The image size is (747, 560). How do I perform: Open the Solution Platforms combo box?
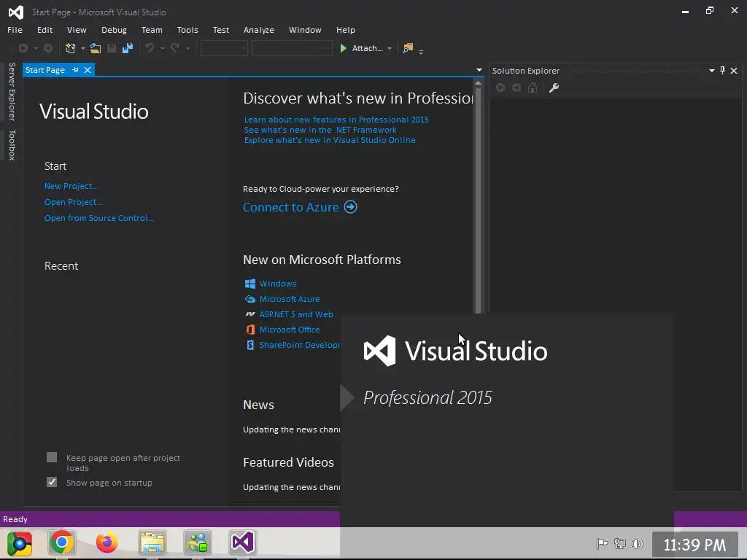tap(292, 48)
